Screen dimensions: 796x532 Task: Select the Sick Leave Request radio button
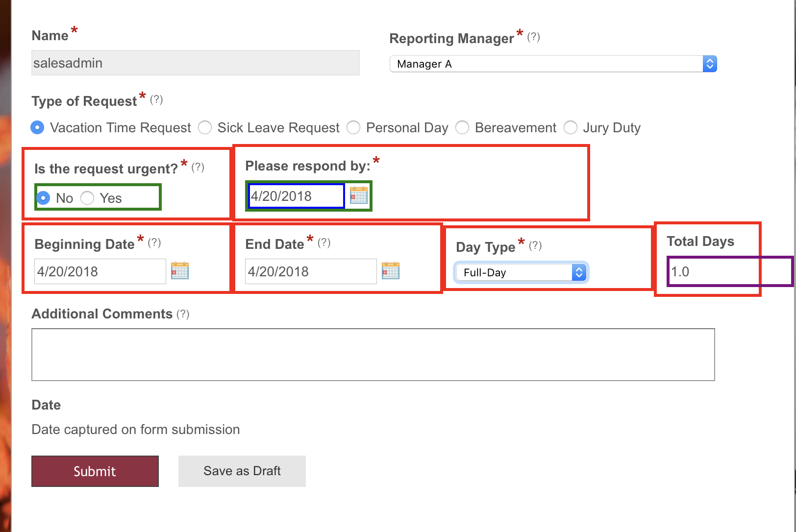(x=205, y=128)
